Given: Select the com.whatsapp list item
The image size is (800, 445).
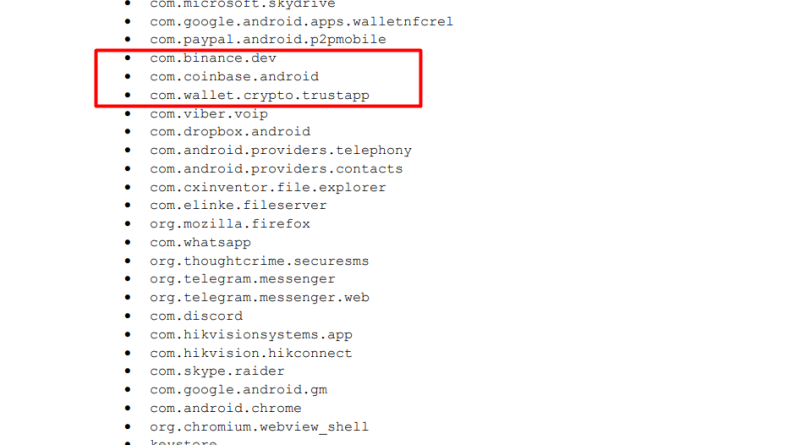Looking at the screenshot, I should pyautogui.click(x=200, y=242).
